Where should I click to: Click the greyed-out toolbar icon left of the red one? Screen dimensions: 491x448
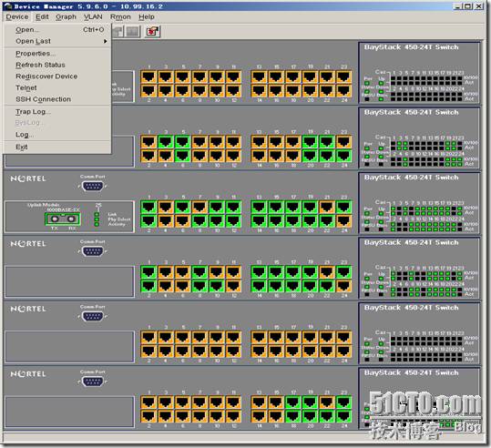133,31
